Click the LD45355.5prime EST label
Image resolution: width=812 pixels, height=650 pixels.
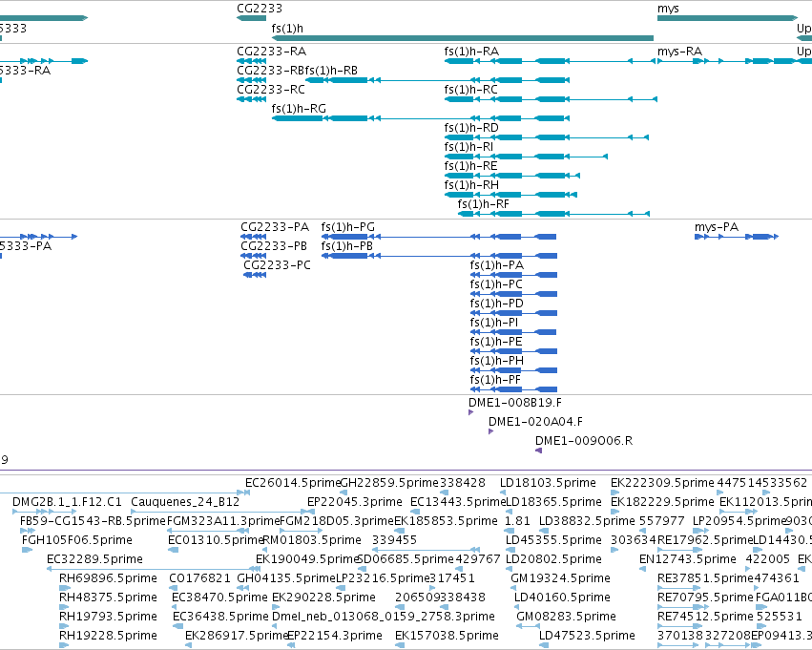554,540
